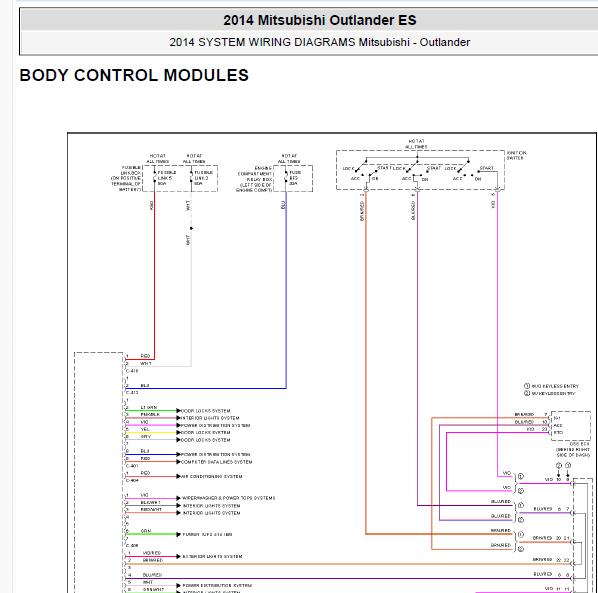The image size is (598, 593).
Task: Click the "W/O KEYLESS ENTRY" note
Action: [551, 386]
